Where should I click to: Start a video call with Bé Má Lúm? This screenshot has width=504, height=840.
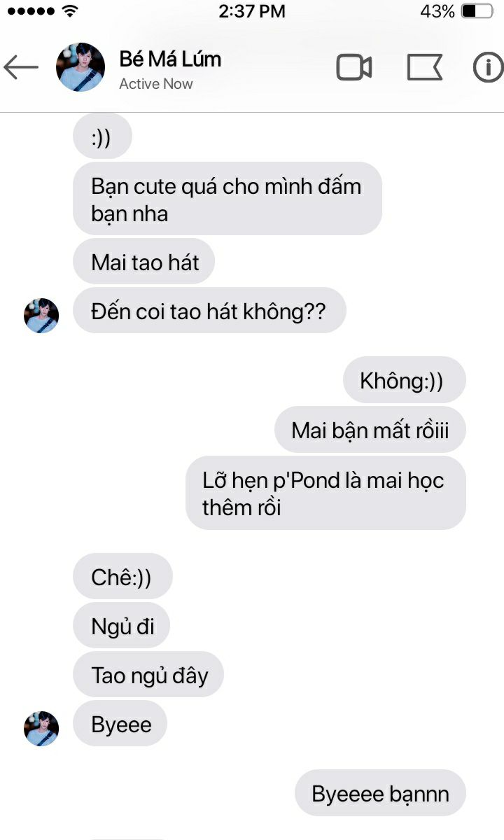pos(353,68)
